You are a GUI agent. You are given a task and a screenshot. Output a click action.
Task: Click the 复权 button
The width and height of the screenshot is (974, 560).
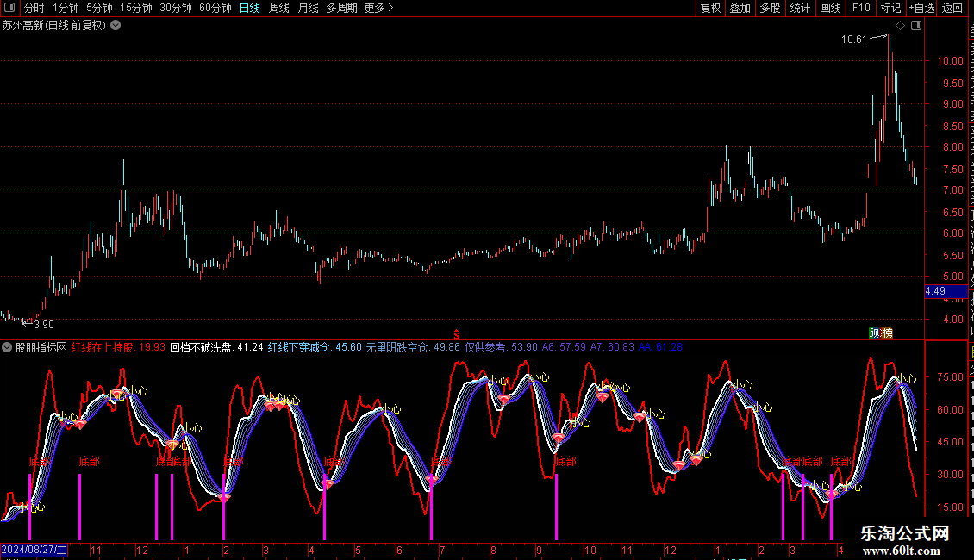tap(710, 8)
